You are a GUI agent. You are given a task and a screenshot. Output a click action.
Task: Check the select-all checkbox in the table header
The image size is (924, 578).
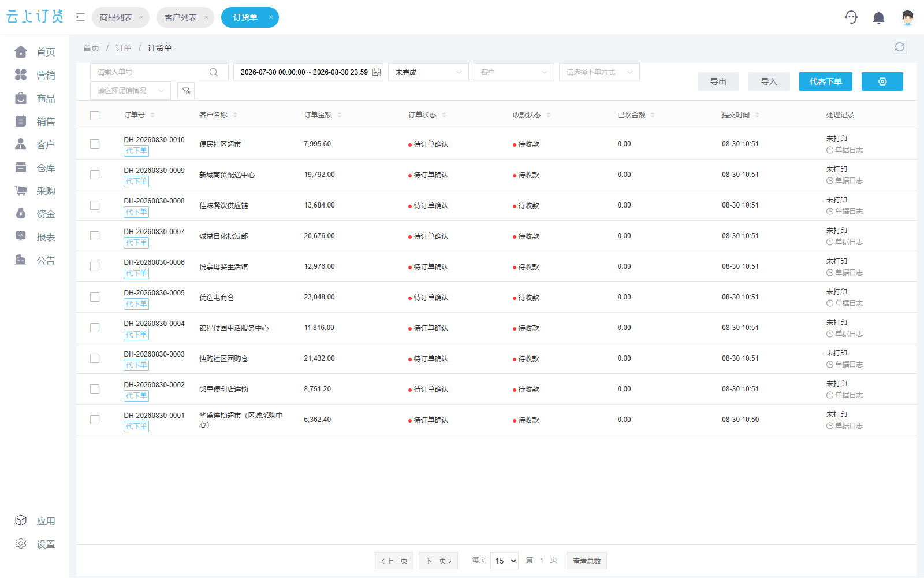(95, 116)
